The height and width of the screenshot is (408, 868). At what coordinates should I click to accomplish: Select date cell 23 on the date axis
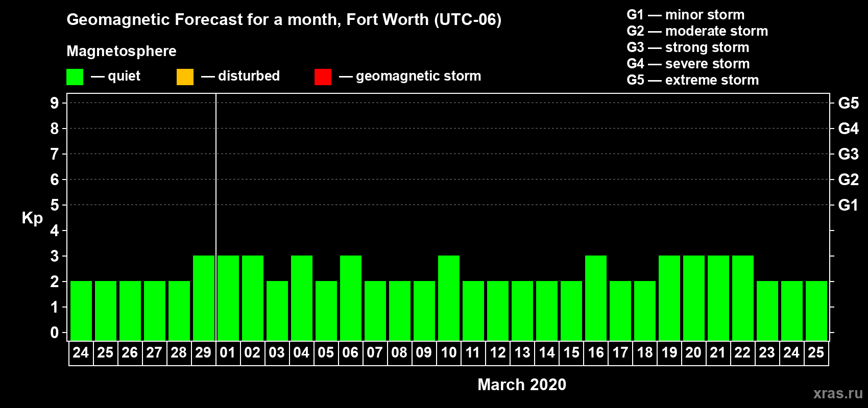pos(767,353)
